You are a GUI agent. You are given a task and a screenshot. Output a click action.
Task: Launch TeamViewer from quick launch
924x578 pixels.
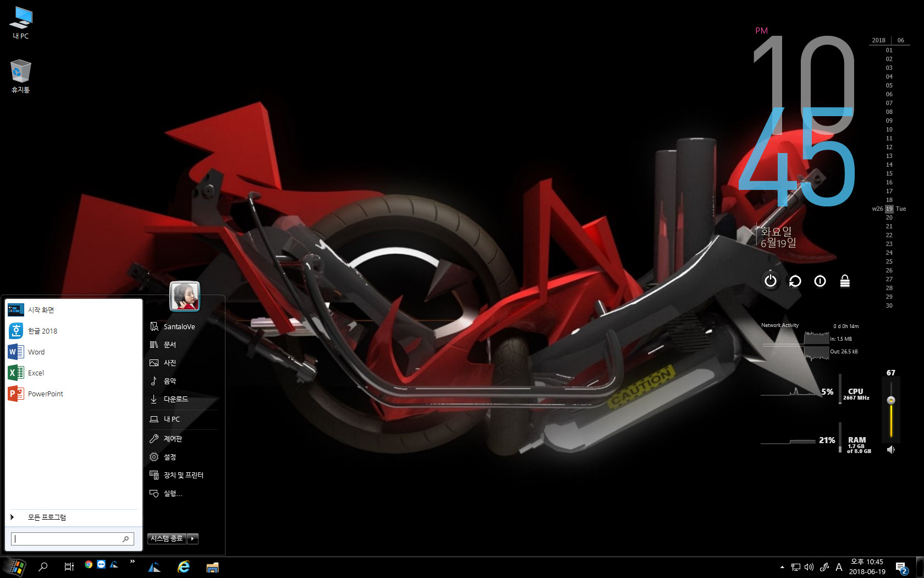pos(101,564)
